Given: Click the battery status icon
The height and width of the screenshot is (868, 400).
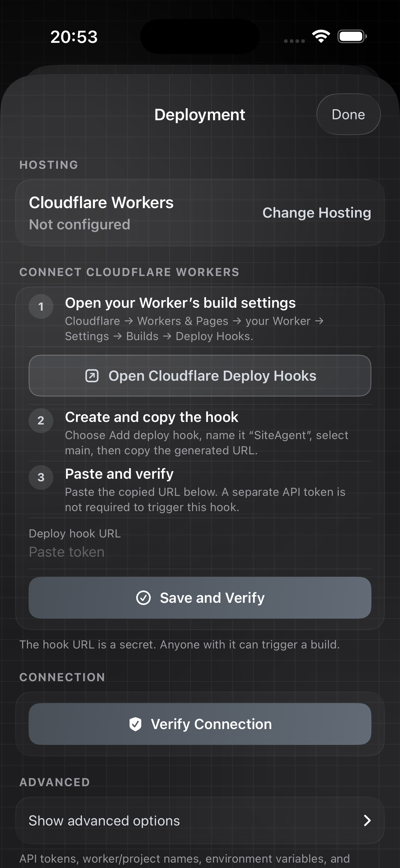Looking at the screenshot, I should coord(352,36).
